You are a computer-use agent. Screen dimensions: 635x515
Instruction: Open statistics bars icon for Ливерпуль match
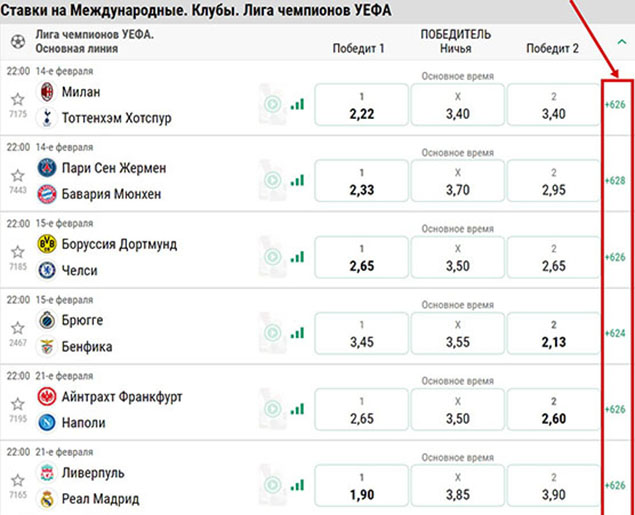pyautogui.click(x=296, y=486)
